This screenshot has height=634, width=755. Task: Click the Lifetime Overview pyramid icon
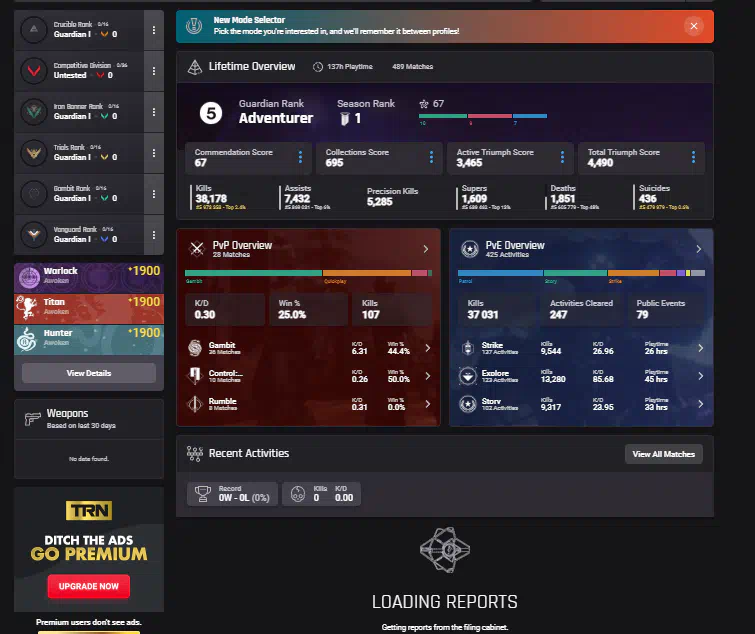(x=195, y=67)
